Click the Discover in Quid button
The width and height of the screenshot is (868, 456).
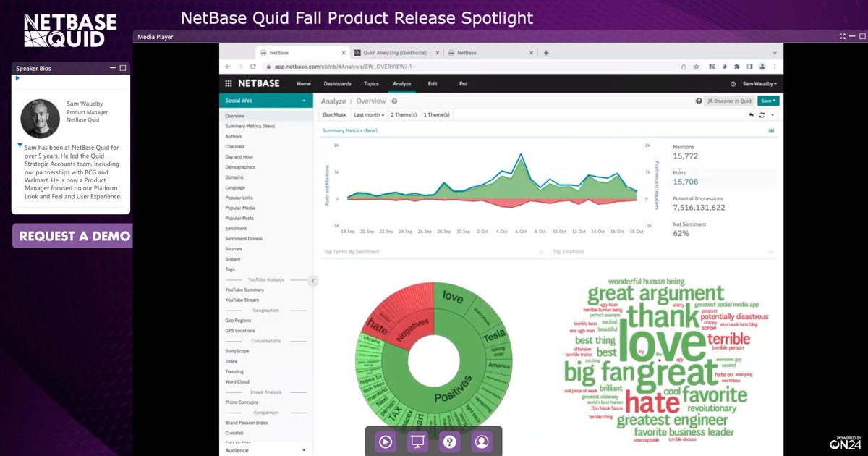729,101
